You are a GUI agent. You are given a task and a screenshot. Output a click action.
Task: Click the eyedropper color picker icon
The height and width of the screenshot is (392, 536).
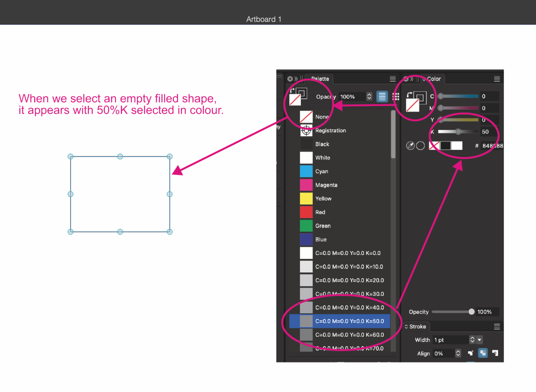[410, 146]
